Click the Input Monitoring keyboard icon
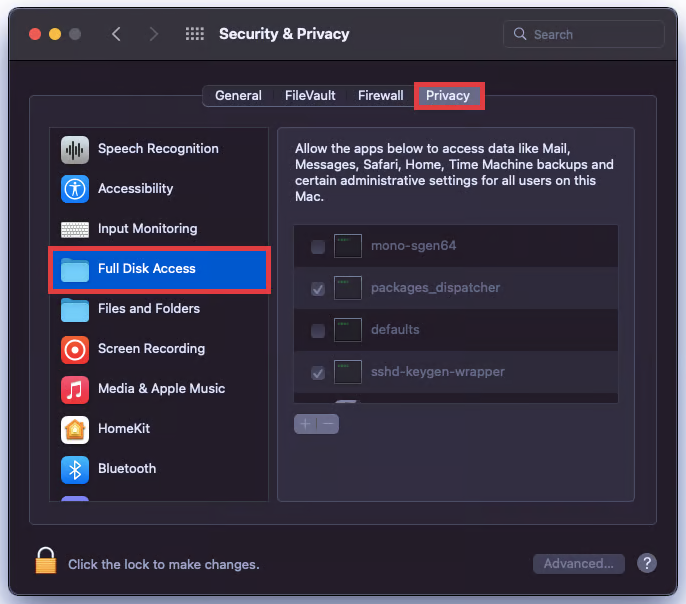 (x=75, y=229)
